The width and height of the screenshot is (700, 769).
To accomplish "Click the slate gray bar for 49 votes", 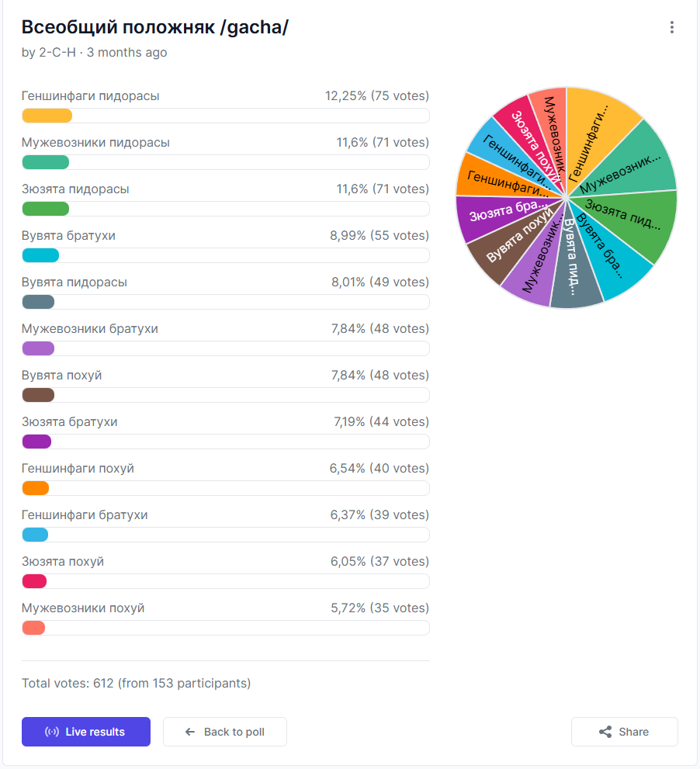I will (38, 302).
